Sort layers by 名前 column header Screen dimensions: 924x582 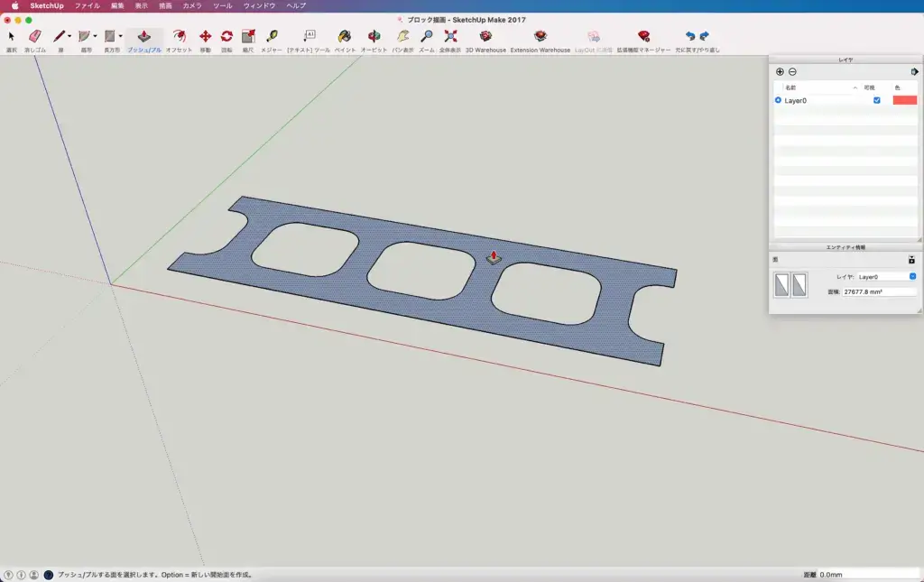[x=790, y=88]
